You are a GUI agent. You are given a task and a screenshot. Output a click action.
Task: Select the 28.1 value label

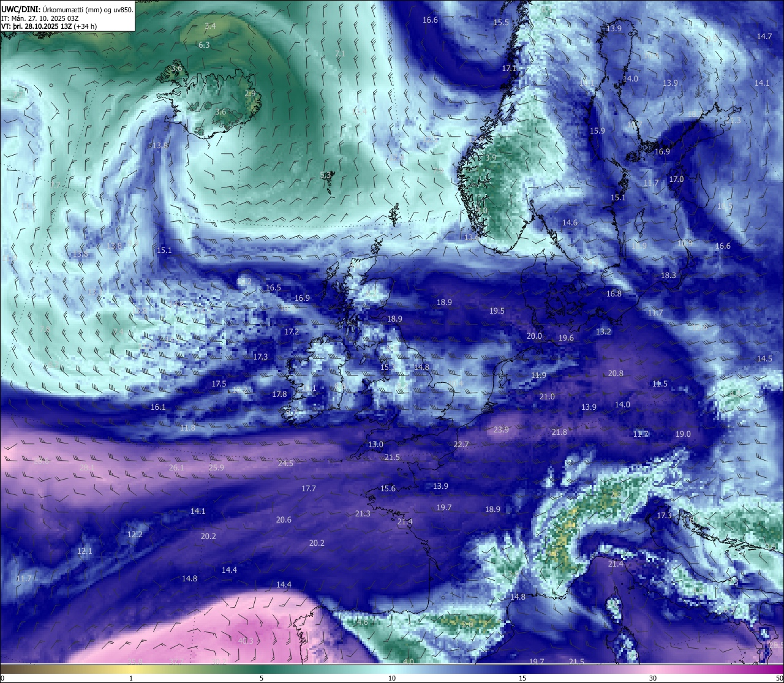coord(87,467)
